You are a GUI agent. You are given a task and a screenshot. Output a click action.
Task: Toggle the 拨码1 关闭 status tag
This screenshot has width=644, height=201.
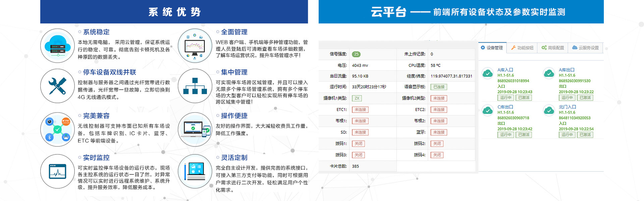pyautogui.click(x=358, y=144)
